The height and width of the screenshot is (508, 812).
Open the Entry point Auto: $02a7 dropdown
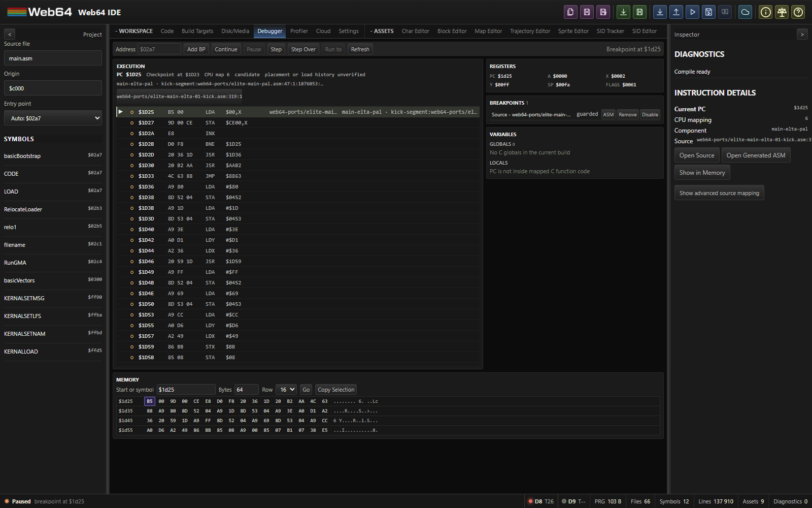click(x=53, y=118)
